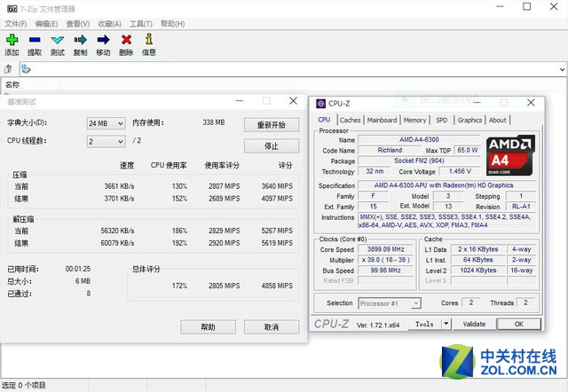Image resolution: width=568 pixels, height=392 pixels.
Task: Open the CPU threads count dropdown
Action: point(106,141)
